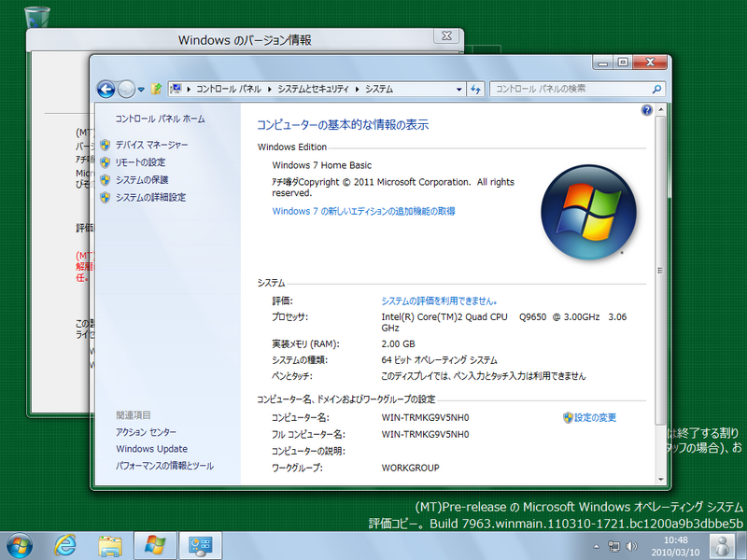Switch to Control Panel taskbar button
Viewport: 747px width, 560px height.
click(200, 546)
